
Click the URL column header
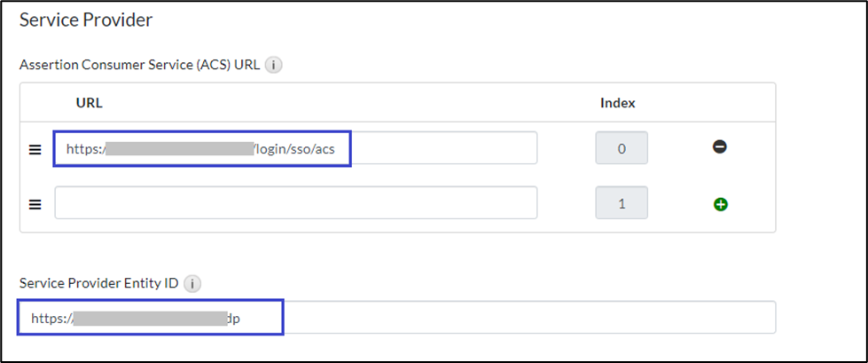tap(89, 103)
